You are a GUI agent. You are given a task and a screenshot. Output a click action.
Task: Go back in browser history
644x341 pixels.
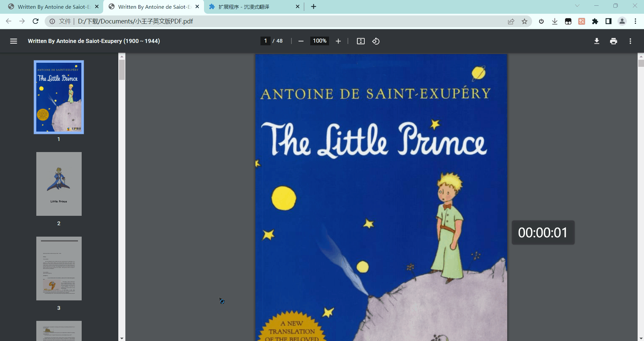[x=9, y=21]
